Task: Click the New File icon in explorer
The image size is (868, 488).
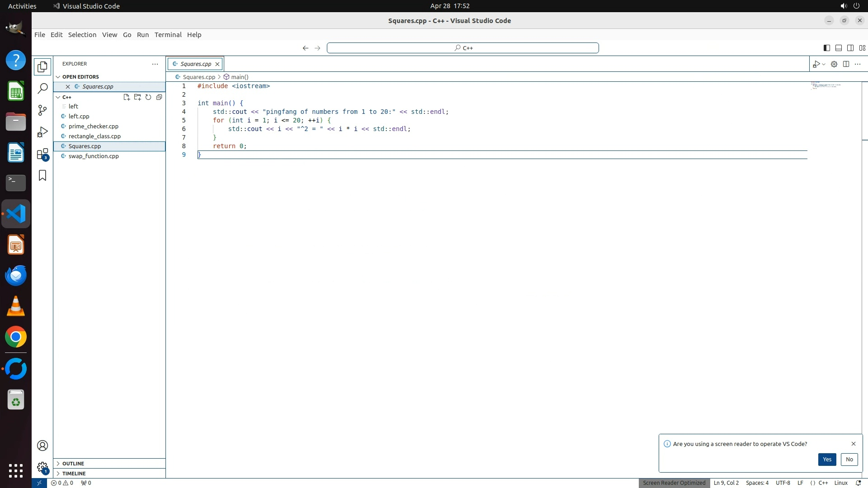Action: pos(127,97)
